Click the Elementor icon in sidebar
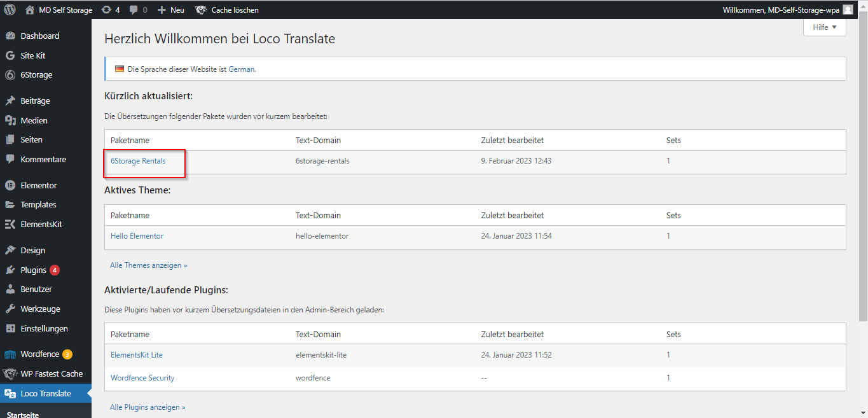The width and height of the screenshot is (868, 418). coord(10,185)
